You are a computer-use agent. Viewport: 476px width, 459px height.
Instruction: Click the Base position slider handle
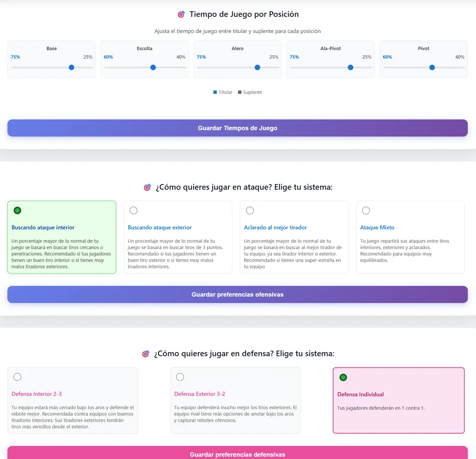coord(71,67)
